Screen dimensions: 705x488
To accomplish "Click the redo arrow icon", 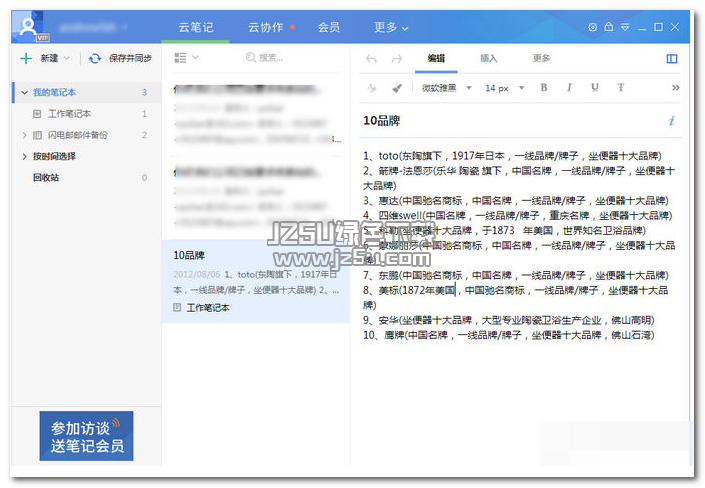I will [397, 58].
